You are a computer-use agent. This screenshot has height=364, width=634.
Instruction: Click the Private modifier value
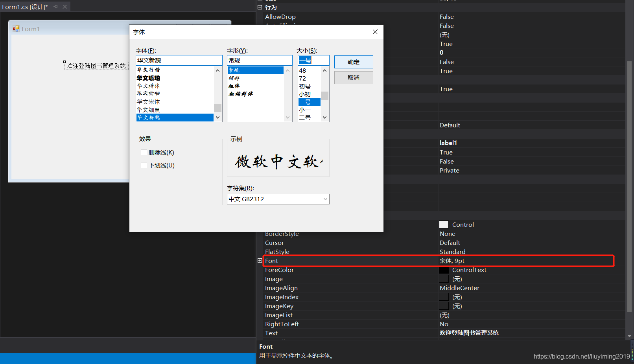pos(450,170)
